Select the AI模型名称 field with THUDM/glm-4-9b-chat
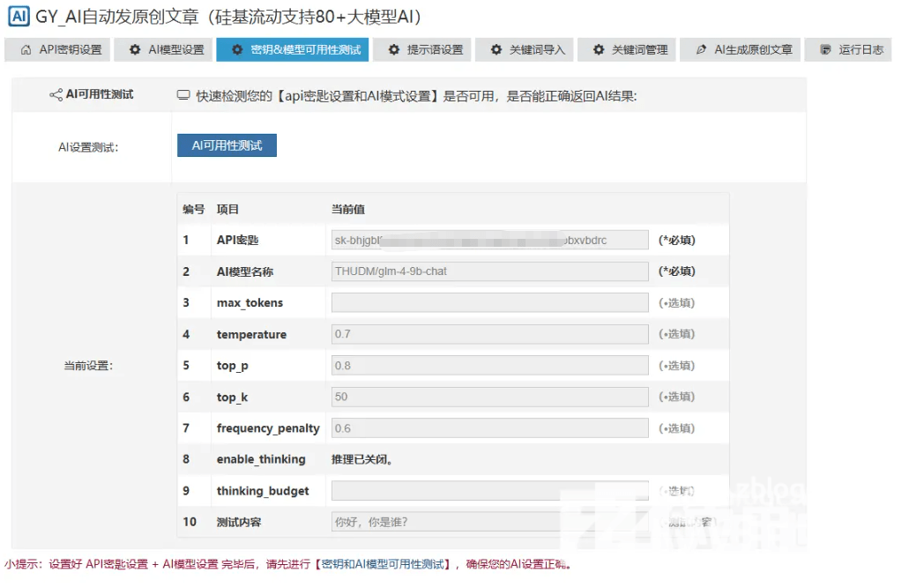Image resolution: width=924 pixels, height=587 pixels. 489,271
